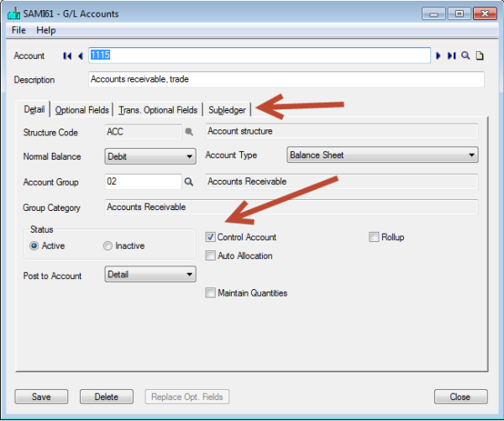Open the Structure Code finder icon
Viewport: 504px width, 421px height.
point(189,131)
